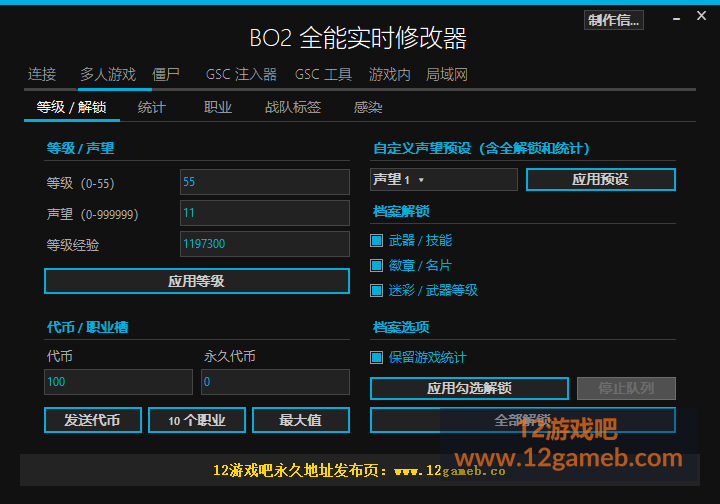Click into the 永久代币 input box
This screenshot has height=504, width=720.
275,382
